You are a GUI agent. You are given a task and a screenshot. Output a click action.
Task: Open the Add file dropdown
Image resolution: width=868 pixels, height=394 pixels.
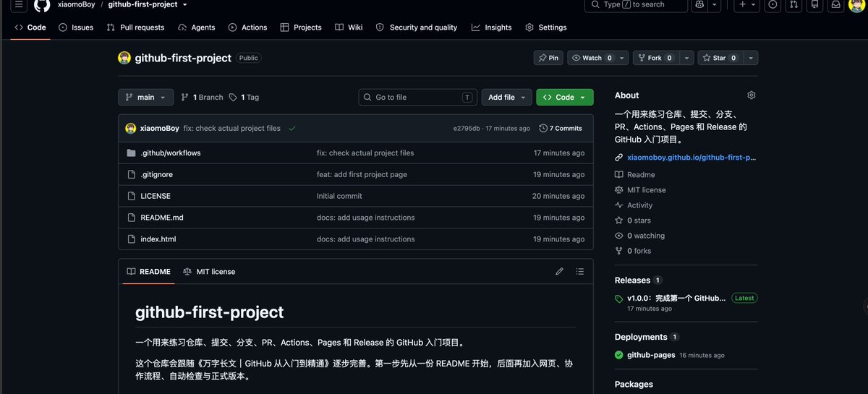(x=506, y=97)
